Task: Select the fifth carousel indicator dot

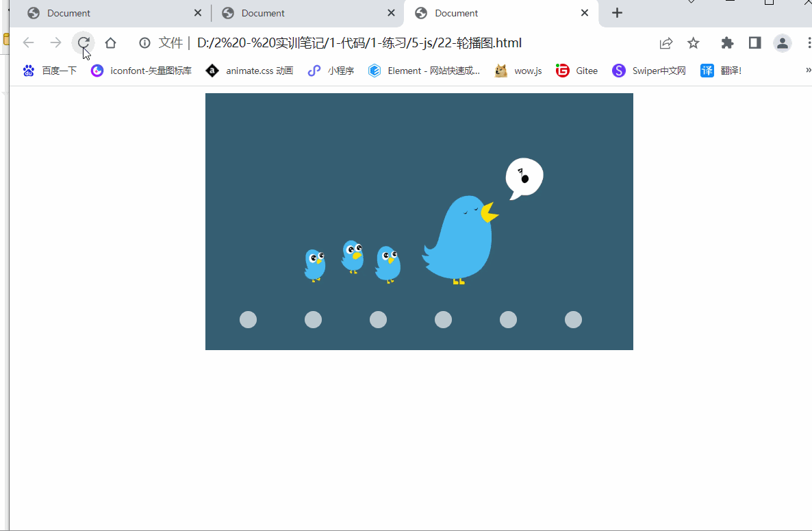Action: pyautogui.click(x=508, y=320)
